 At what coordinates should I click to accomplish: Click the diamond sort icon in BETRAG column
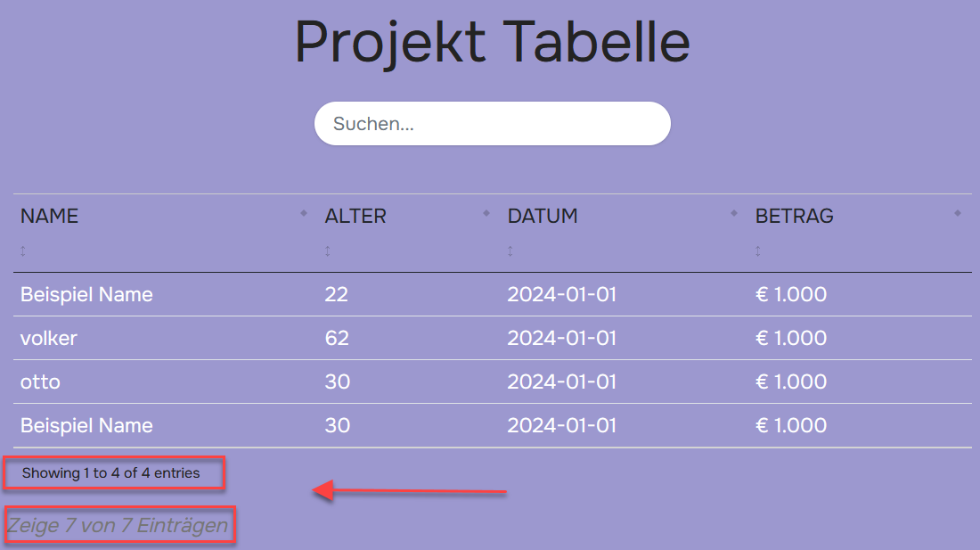click(x=958, y=213)
